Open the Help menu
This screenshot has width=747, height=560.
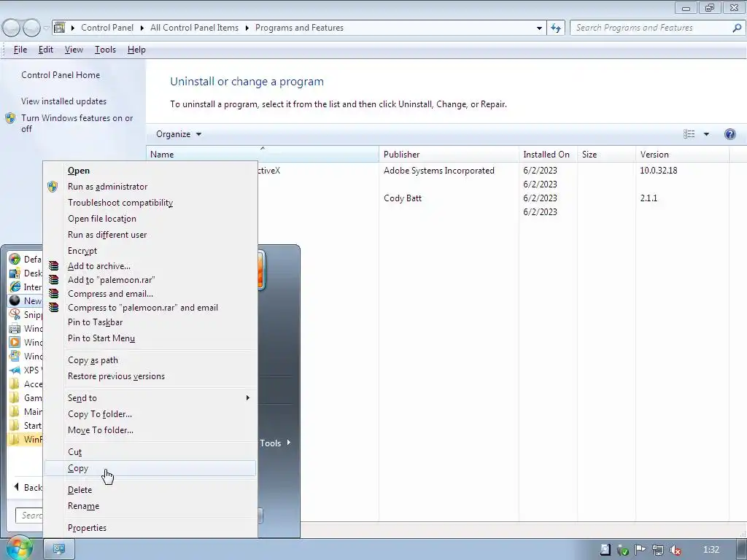tap(136, 50)
